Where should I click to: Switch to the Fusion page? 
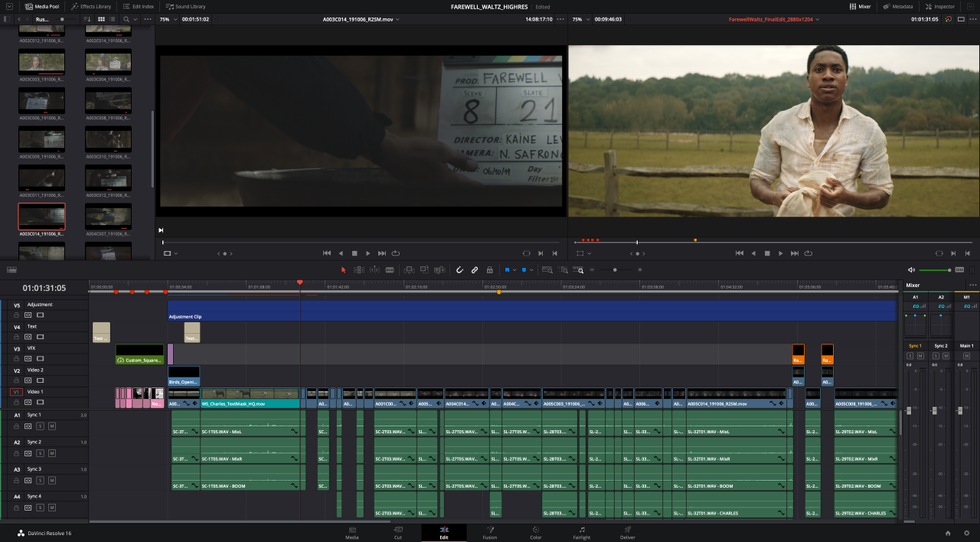pyautogui.click(x=490, y=533)
